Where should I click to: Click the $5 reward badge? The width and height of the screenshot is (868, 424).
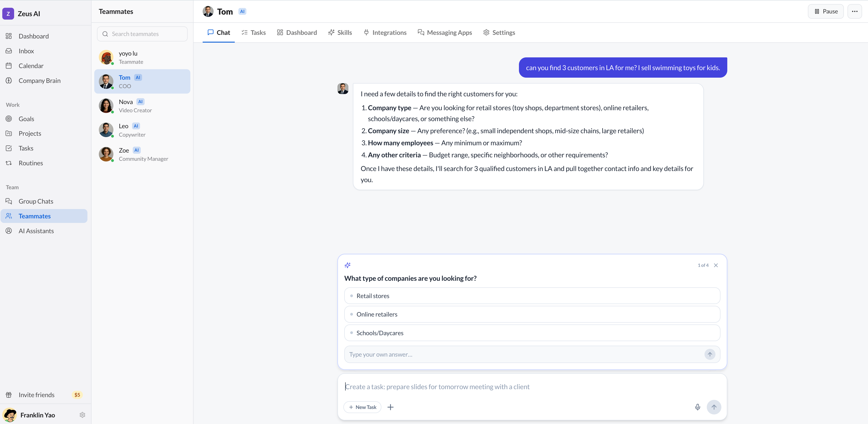pyautogui.click(x=77, y=395)
